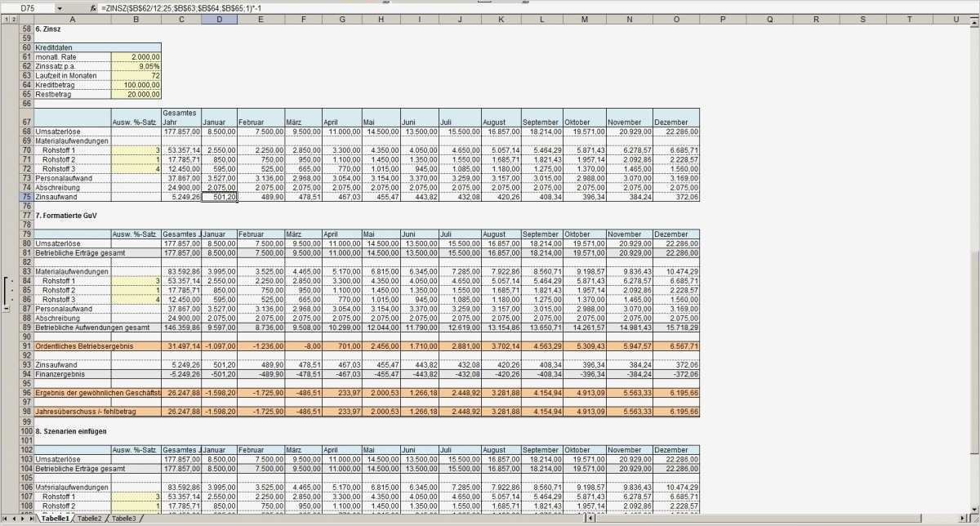Click the previous-sheet navigation arrow icon
This screenshot has width=980, height=526.
click(x=14, y=518)
